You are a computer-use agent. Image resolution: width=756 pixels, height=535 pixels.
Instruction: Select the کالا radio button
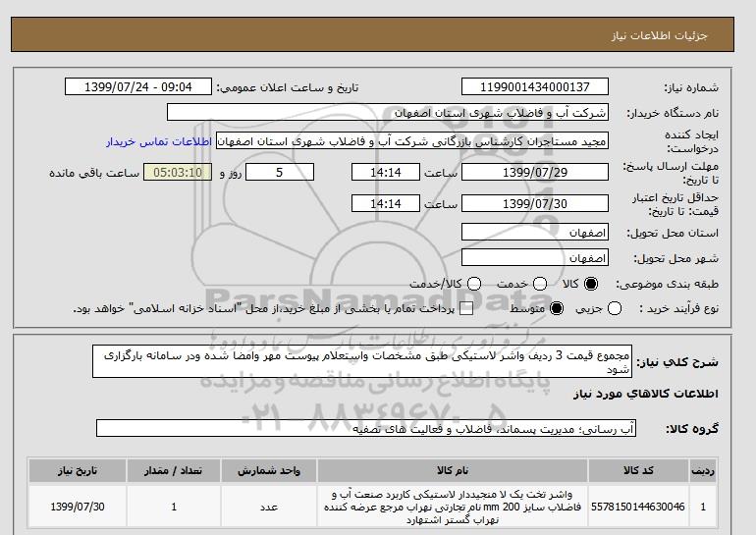point(591,284)
